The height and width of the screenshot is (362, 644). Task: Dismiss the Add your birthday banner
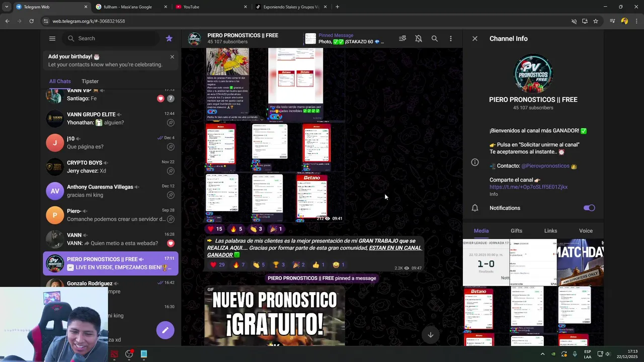point(172,57)
